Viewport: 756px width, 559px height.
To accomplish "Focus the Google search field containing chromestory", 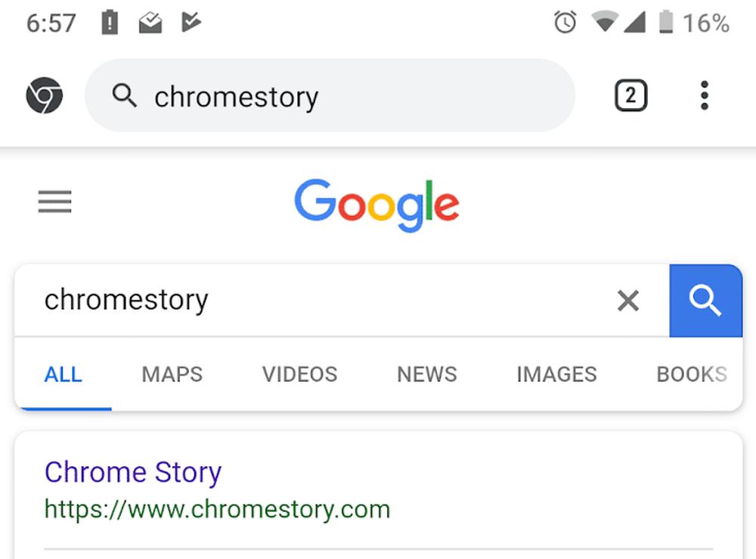I will pyautogui.click(x=302, y=301).
